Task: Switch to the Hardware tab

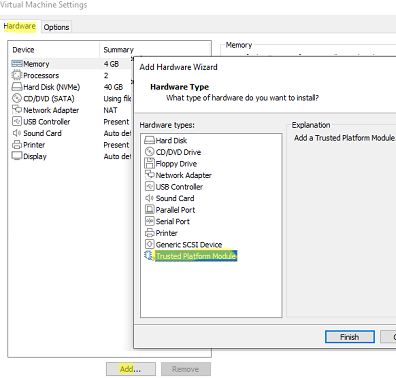Action: [20, 26]
